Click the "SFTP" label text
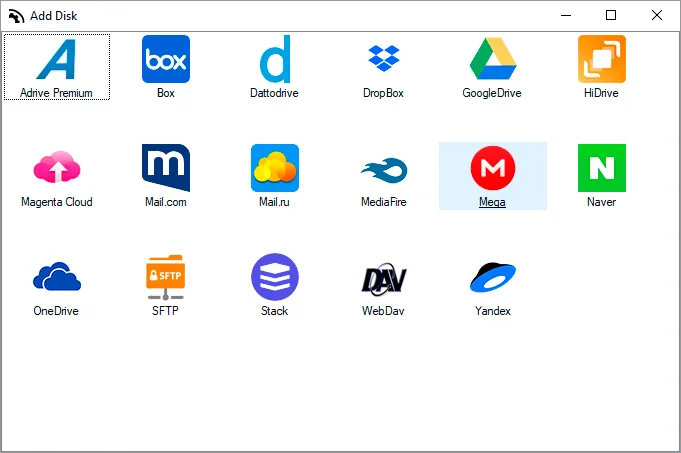 coord(165,311)
